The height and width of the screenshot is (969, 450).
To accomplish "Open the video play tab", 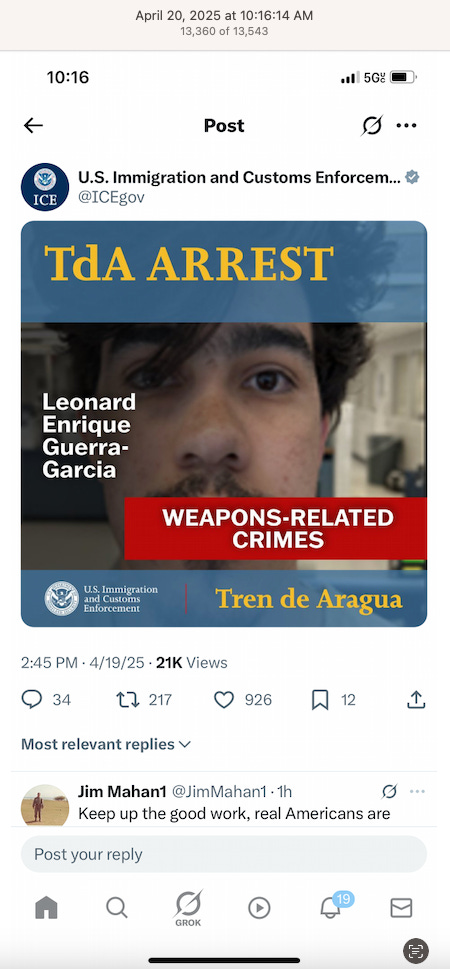I will tap(259, 907).
